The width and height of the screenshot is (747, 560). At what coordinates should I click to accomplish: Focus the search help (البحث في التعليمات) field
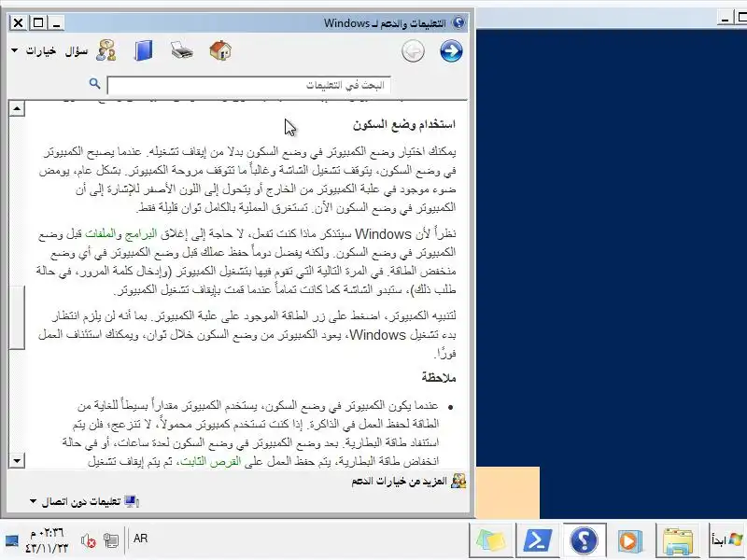point(249,85)
